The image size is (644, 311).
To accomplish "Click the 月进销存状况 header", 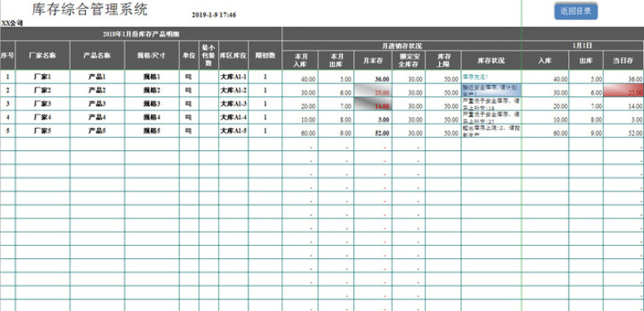I will pos(402,45).
